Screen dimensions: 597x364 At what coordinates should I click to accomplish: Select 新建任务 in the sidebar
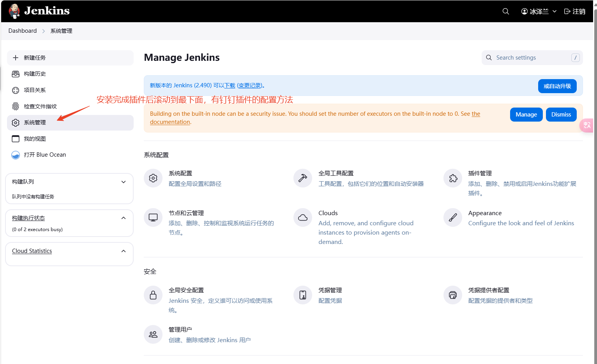click(x=35, y=58)
